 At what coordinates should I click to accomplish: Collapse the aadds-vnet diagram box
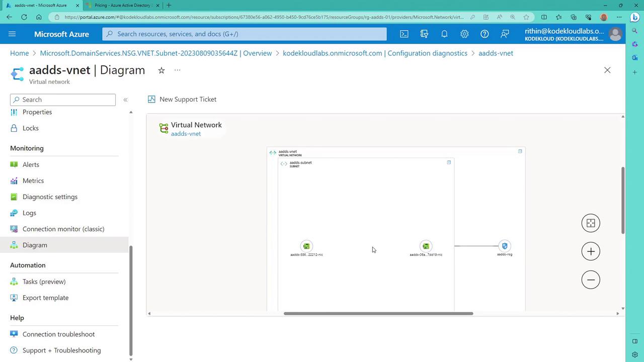(520, 151)
